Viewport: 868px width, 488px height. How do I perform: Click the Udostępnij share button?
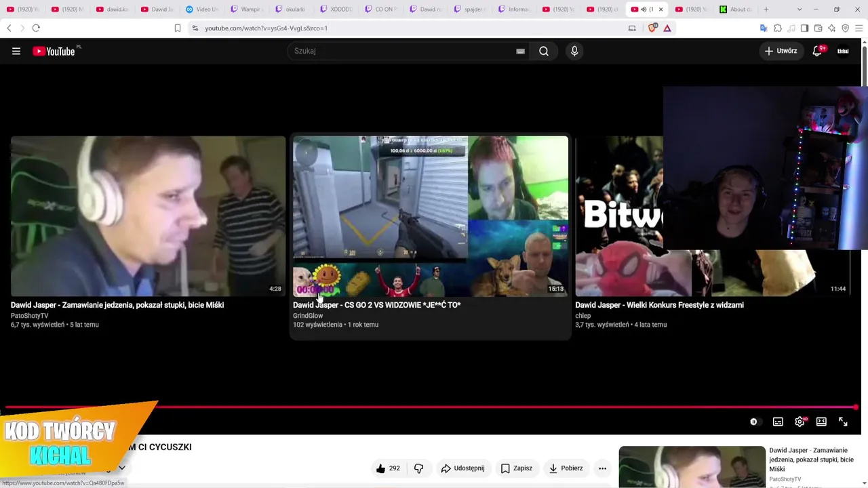(462, 468)
